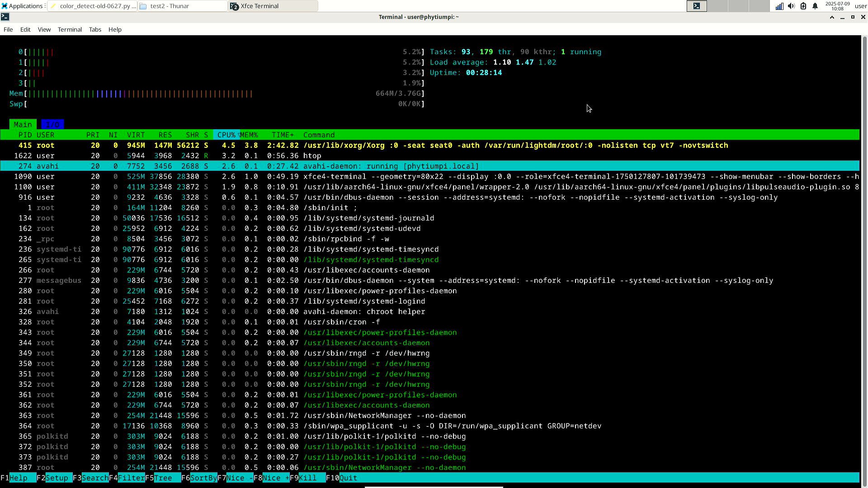Click F3 Search in htop footer
This screenshot has width=868, height=488.
click(90, 478)
